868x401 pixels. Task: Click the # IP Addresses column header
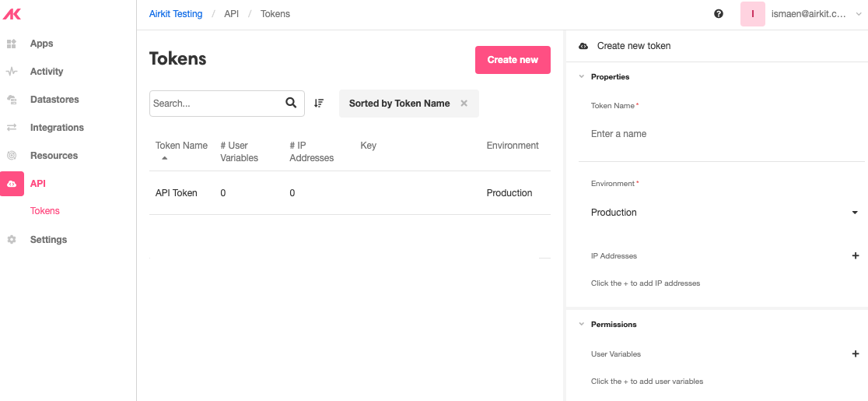[312, 151]
